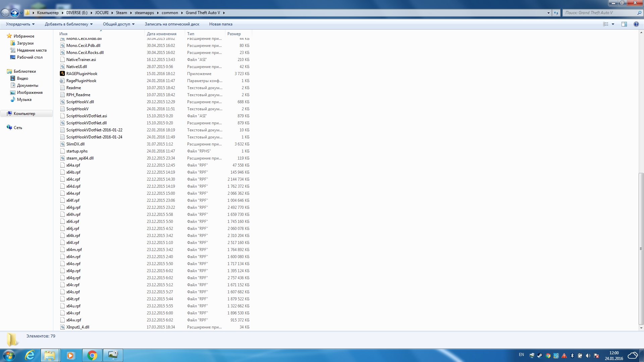This screenshot has height=362, width=644.
Task: Sort by Дата изменения column
Action: click(161, 34)
